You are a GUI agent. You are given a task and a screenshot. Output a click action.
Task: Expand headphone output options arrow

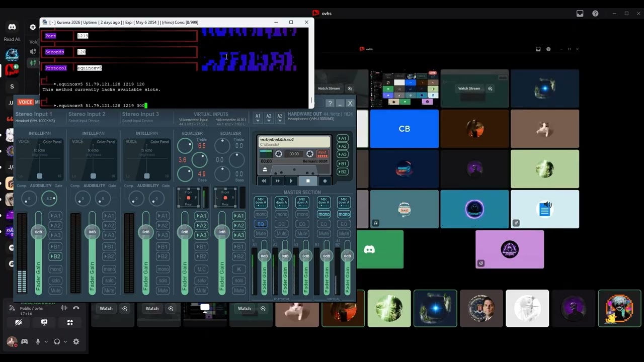(x=65, y=342)
